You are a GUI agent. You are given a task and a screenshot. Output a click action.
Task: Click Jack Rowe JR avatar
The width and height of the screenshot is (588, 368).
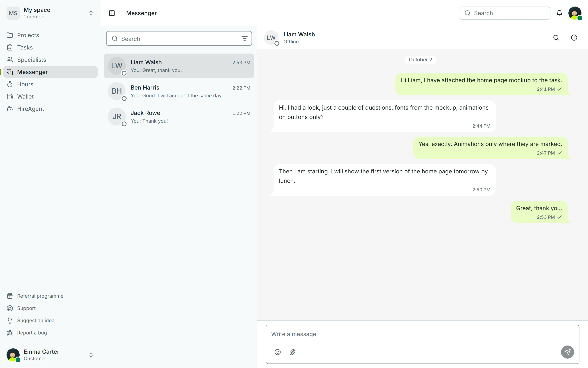[117, 117]
